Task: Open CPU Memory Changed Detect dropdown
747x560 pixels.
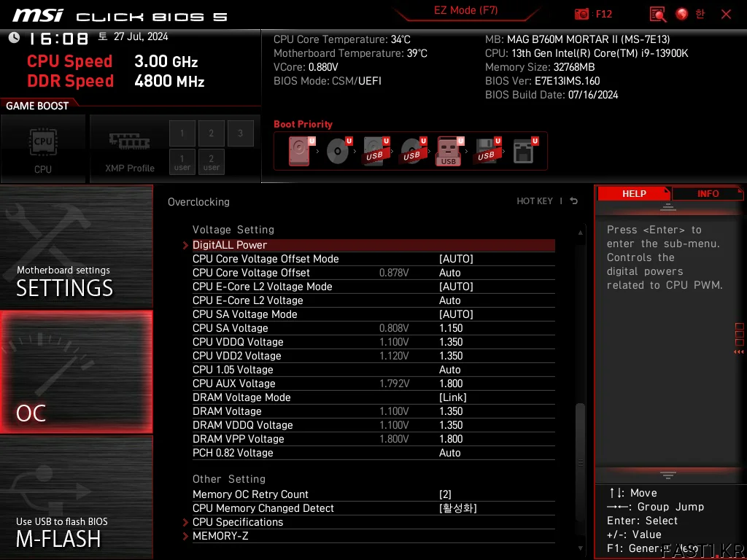Action: click(x=458, y=508)
